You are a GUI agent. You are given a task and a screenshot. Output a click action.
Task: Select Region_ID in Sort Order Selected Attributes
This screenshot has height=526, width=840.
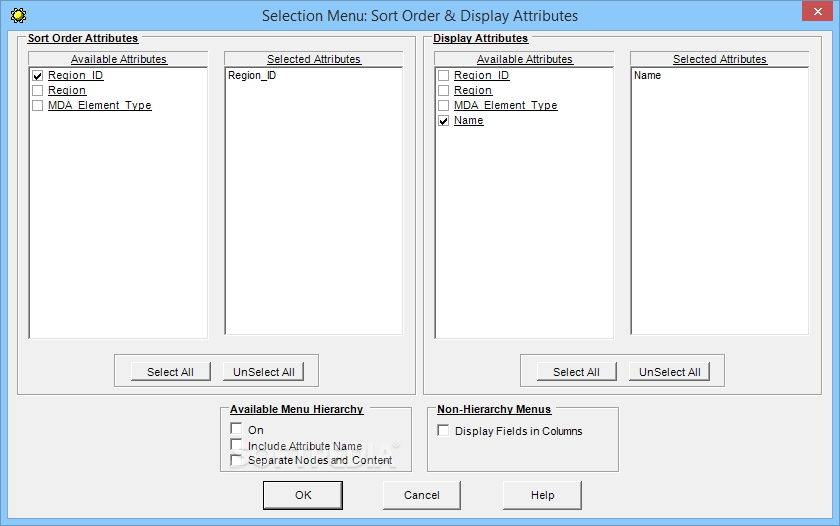click(252, 76)
